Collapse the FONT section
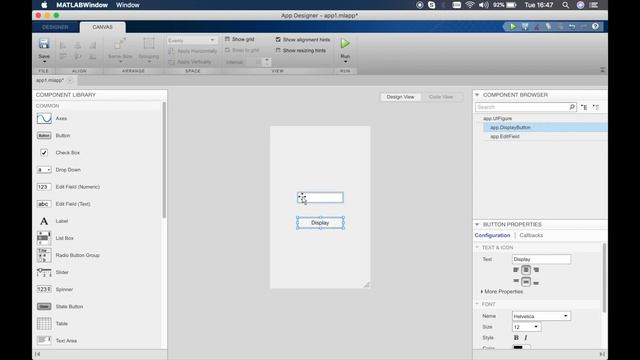The image size is (640, 360). pyautogui.click(x=477, y=304)
